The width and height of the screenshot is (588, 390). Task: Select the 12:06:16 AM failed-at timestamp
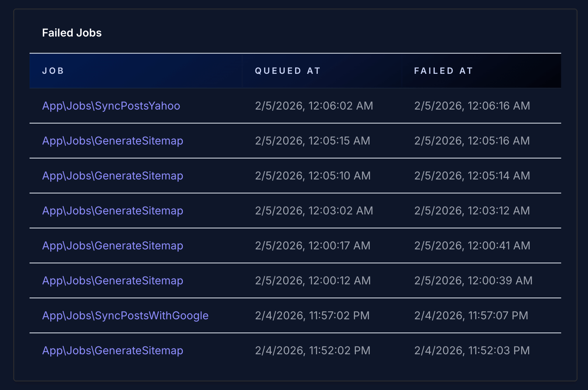472,106
